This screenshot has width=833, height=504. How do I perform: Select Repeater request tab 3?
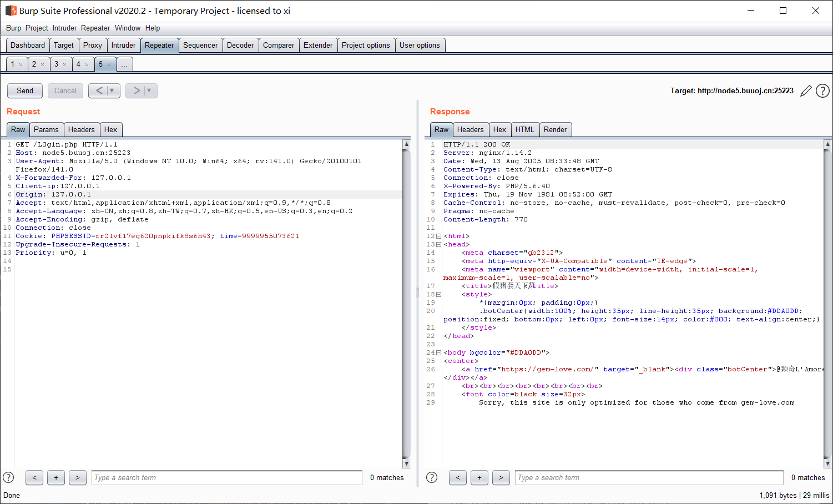[56, 64]
